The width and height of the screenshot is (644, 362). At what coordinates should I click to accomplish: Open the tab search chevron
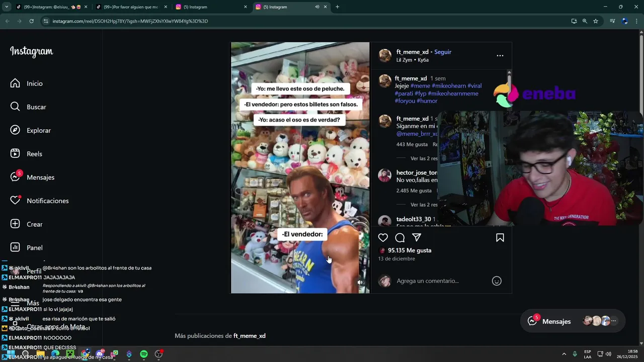click(x=7, y=7)
